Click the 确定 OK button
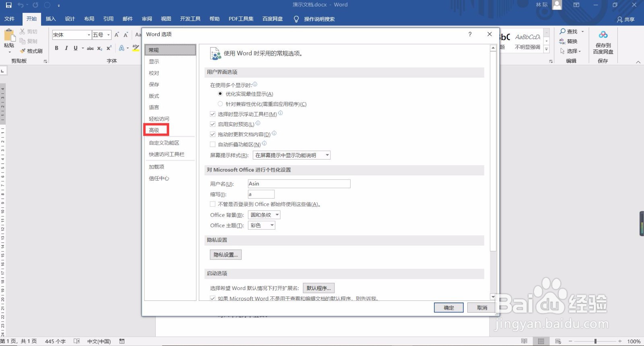Screen dimensions: 644x346 point(449,308)
